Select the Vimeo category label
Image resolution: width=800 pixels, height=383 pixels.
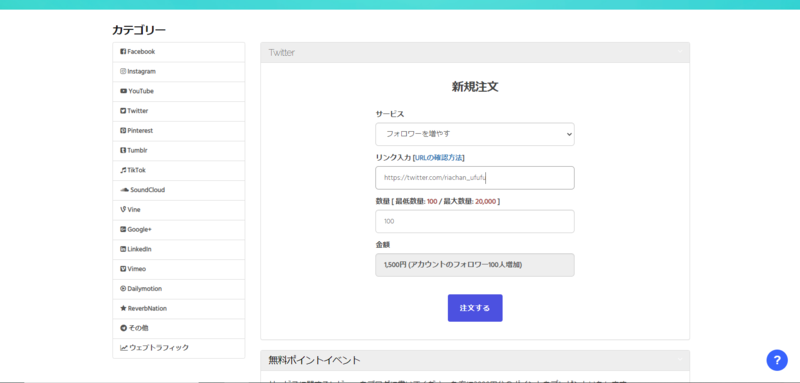tap(137, 269)
